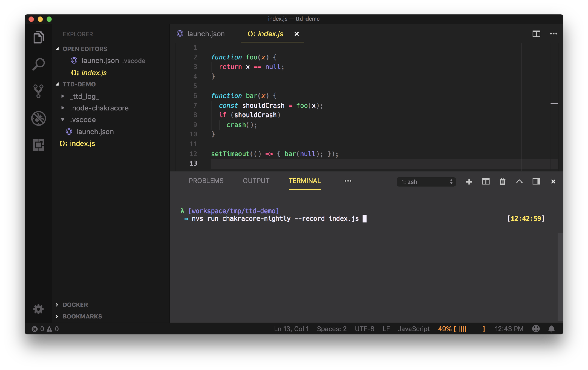Open the Search view in activity bar

tap(38, 64)
